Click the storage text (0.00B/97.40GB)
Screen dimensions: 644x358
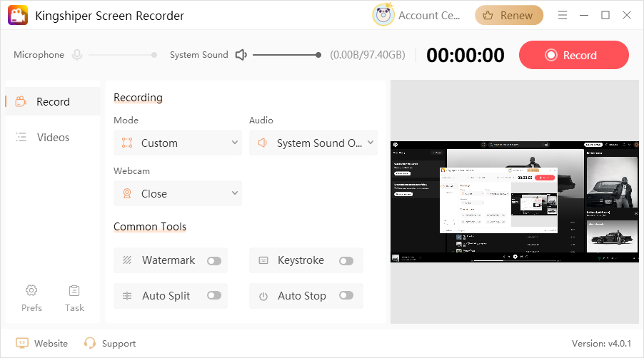coord(368,55)
